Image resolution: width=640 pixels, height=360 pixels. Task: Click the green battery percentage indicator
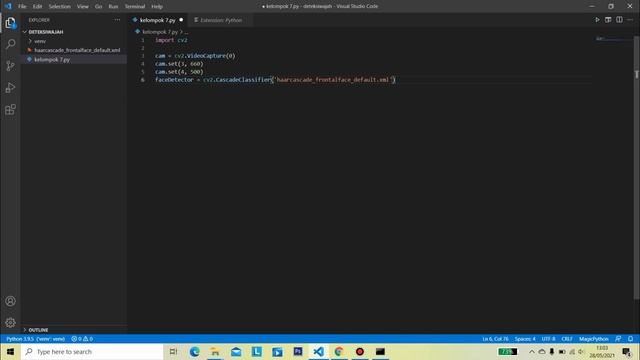[x=507, y=351]
